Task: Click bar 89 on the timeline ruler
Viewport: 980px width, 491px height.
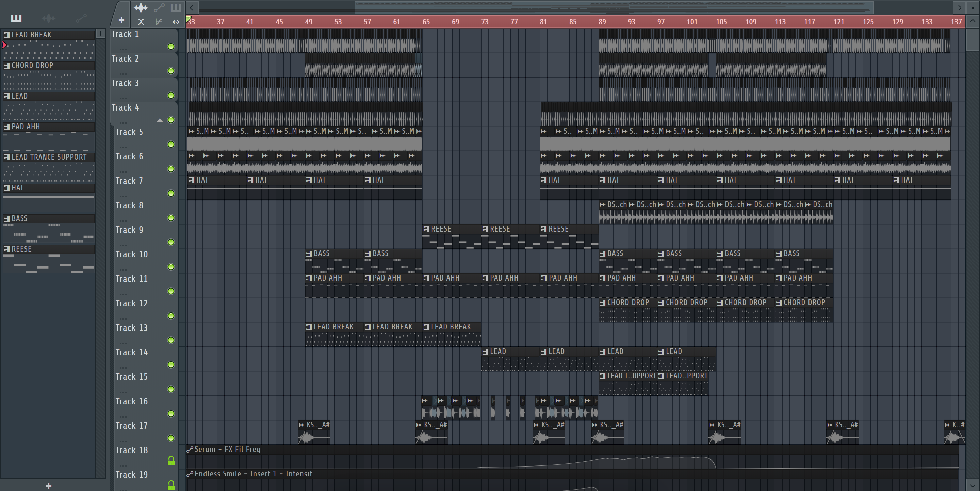Action: [602, 22]
